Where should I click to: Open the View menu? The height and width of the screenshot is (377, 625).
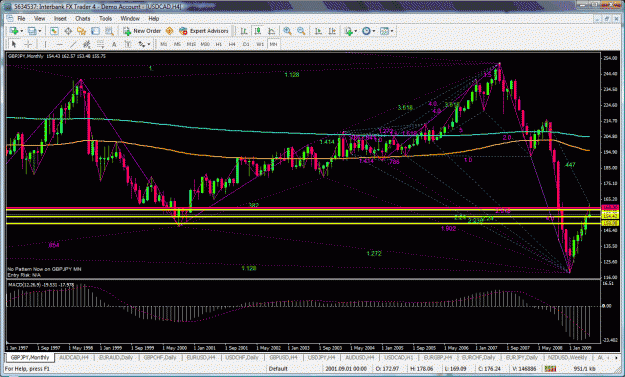pyautogui.click(x=39, y=18)
